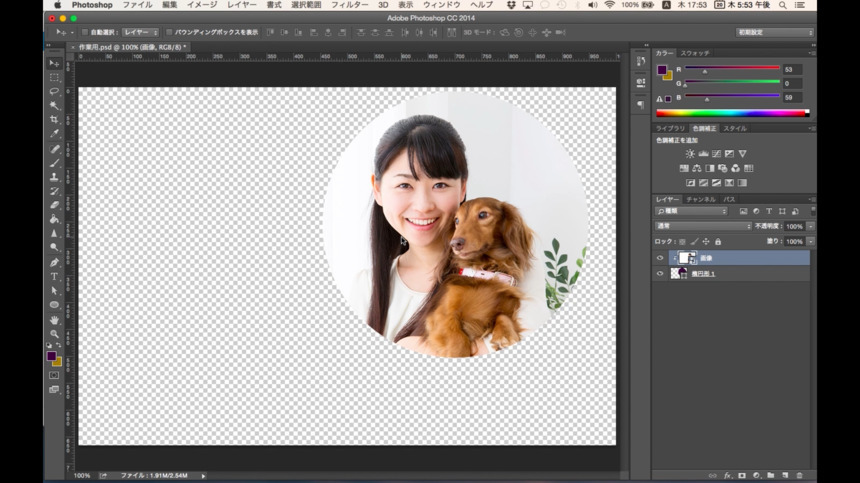Pick color from spectrum ramp bar
This screenshot has width=860, height=483.
pyautogui.click(x=732, y=113)
